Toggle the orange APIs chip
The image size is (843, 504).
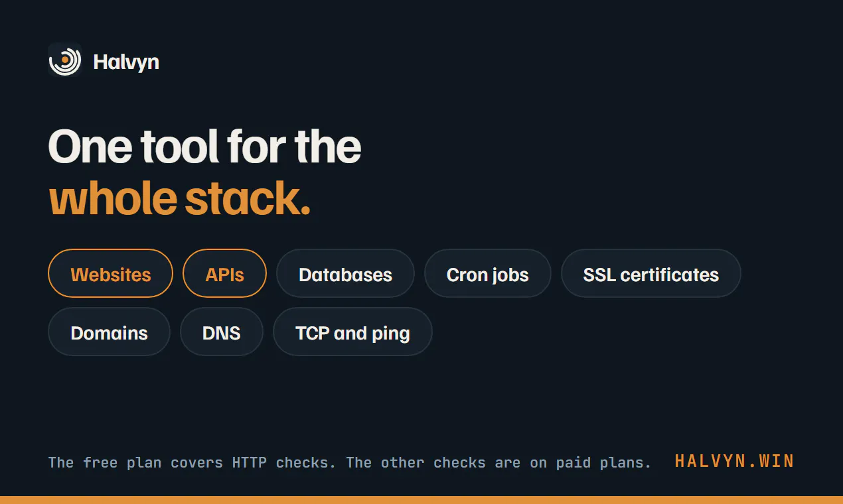[x=224, y=273]
